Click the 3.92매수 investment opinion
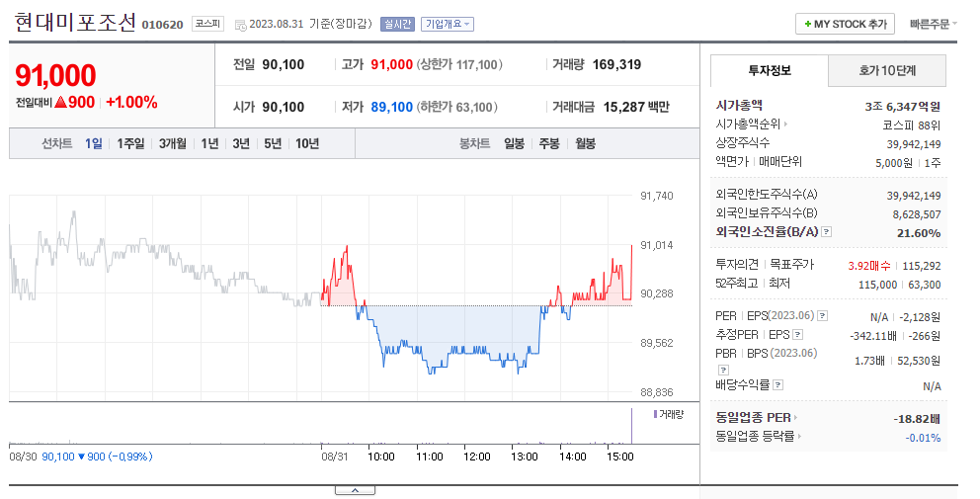Viewport: 980px width, 499px height. coord(868,266)
